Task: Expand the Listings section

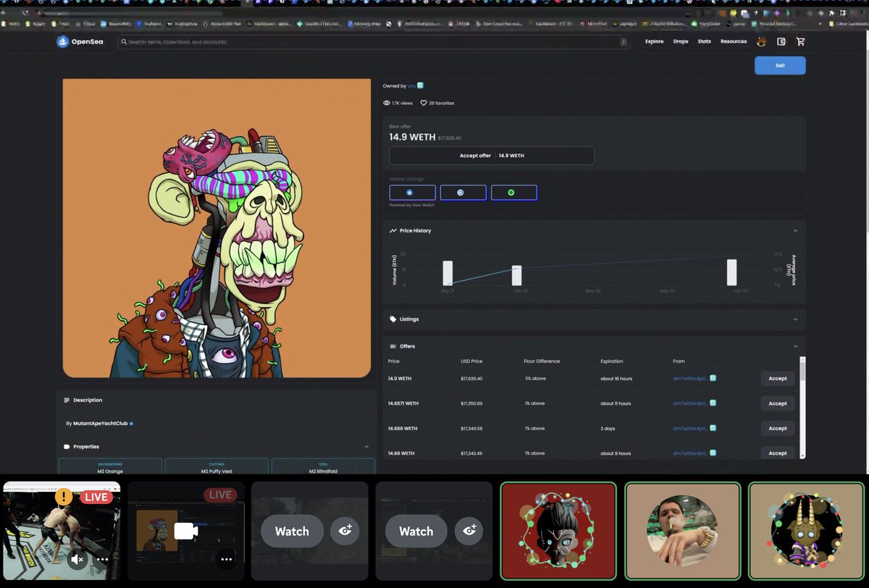Action: (795, 319)
